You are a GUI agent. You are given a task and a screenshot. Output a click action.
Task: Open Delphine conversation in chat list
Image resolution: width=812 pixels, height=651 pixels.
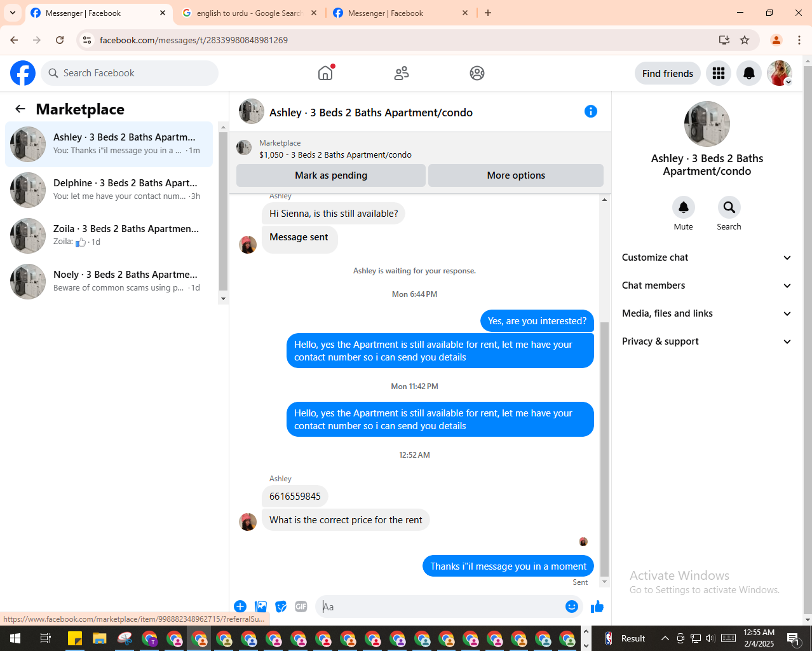[109, 190]
